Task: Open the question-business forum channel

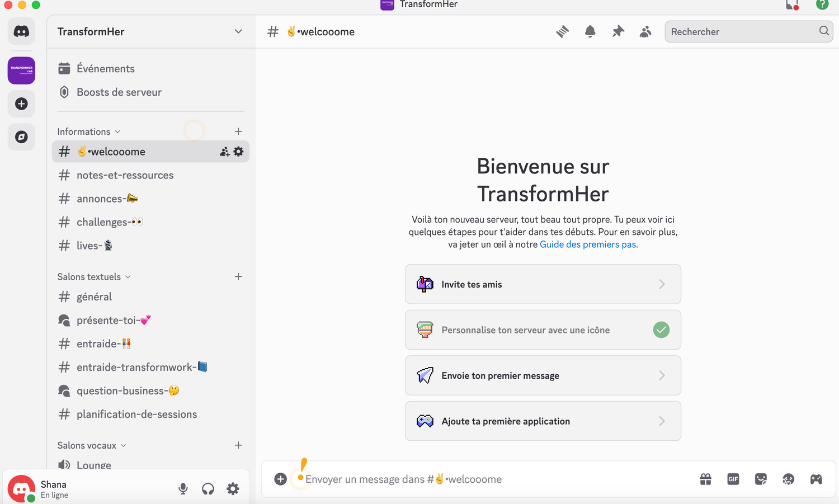Action: click(150, 390)
